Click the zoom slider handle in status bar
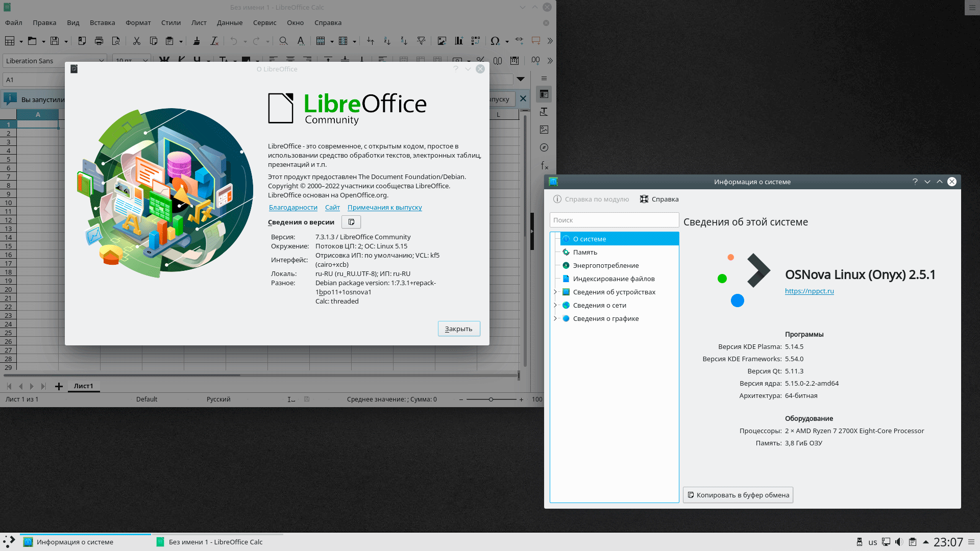The height and width of the screenshot is (551, 980). [x=491, y=399]
